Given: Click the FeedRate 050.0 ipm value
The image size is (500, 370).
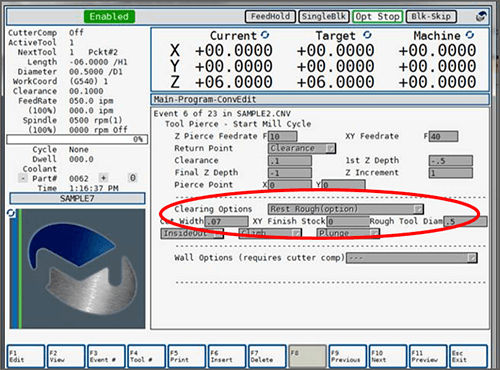Looking at the screenshot, I should pyautogui.click(x=91, y=101).
